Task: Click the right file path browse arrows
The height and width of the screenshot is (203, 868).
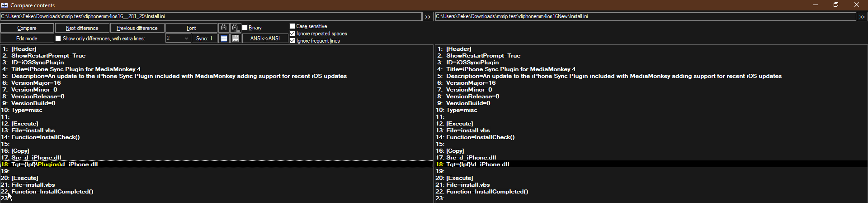Action: pos(862,17)
